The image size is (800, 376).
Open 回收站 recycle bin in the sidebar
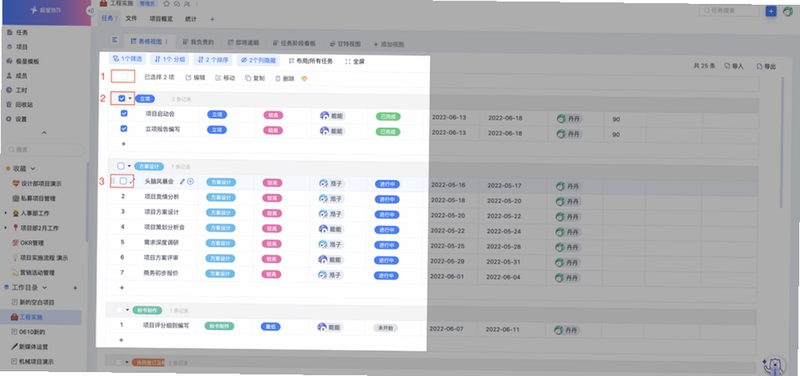[20, 104]
